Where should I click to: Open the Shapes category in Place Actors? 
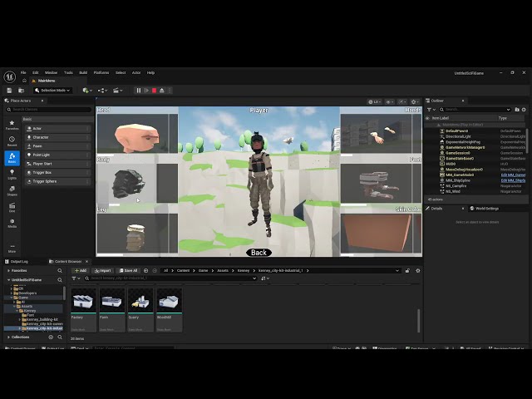12,191
